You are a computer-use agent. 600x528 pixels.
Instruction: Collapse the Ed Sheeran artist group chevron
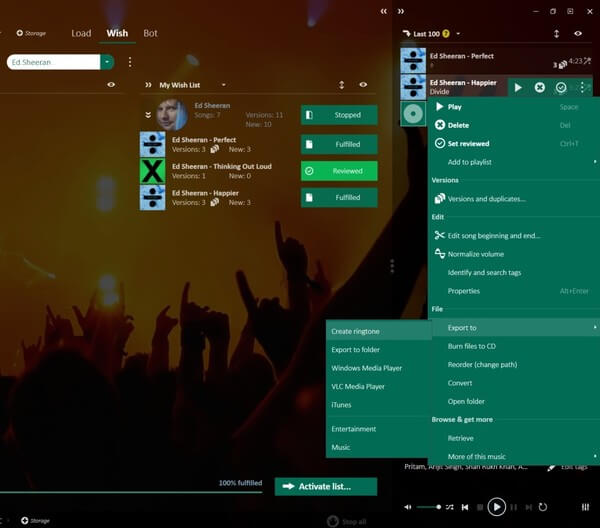pos(148,115)
